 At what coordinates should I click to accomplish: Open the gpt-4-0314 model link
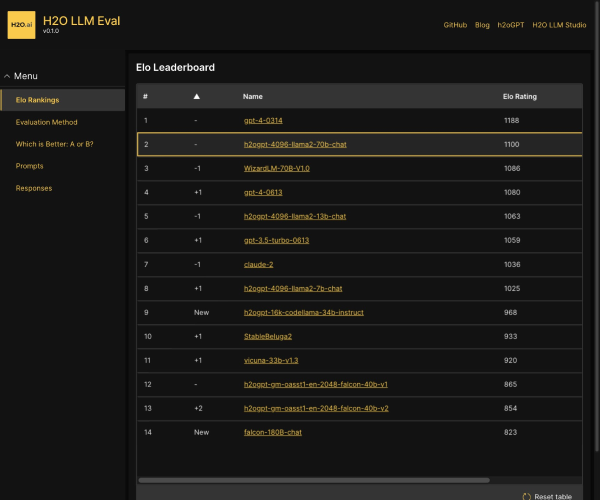pyautogui.click(x=263, y=121)
